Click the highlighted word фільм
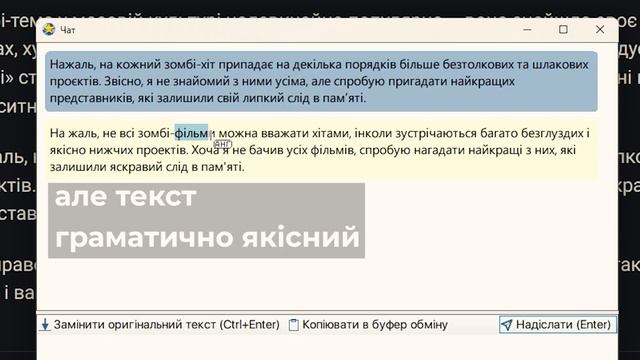The image size is (640, 360). point(191,133)
